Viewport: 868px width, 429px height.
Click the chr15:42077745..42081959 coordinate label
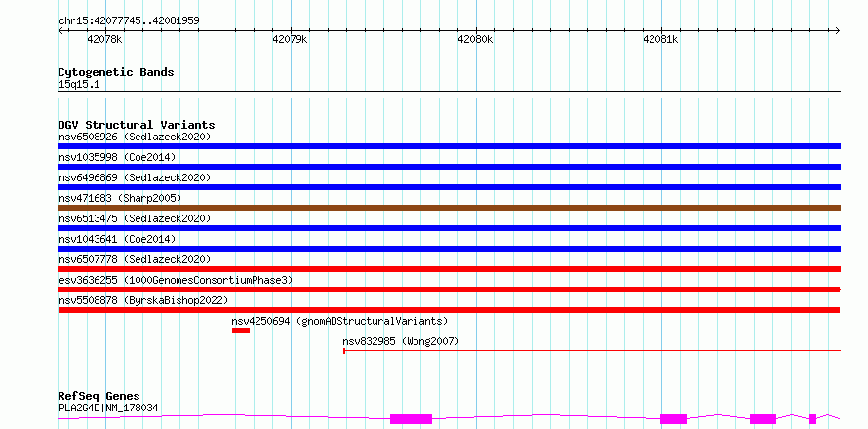click(x=129, y=21)
